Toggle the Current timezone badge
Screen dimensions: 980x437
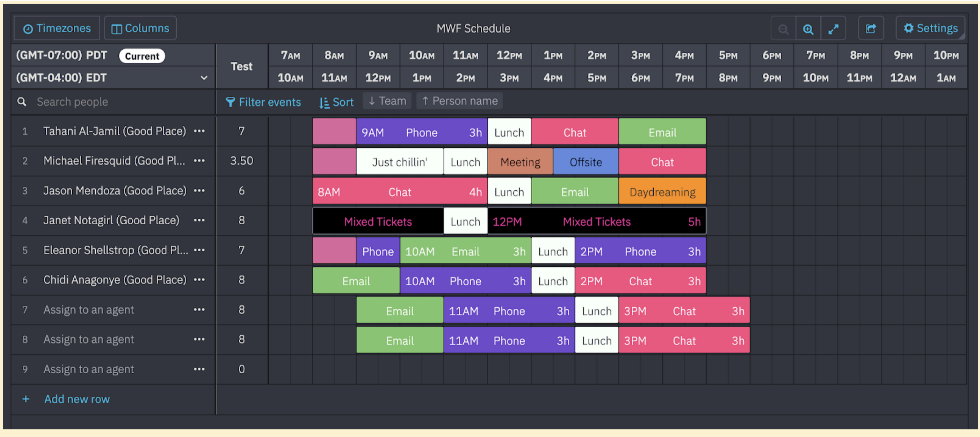pyautogui.click(x=141, y=56)
